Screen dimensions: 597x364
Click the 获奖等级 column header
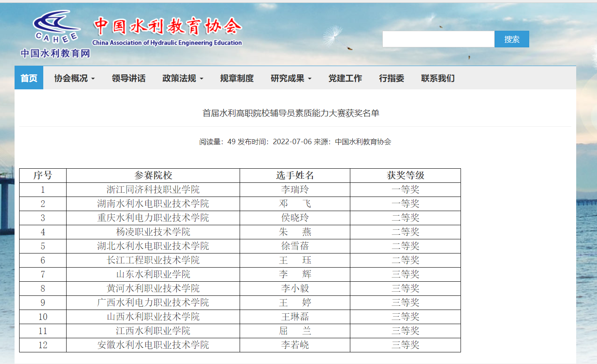(x=405, y=175)
